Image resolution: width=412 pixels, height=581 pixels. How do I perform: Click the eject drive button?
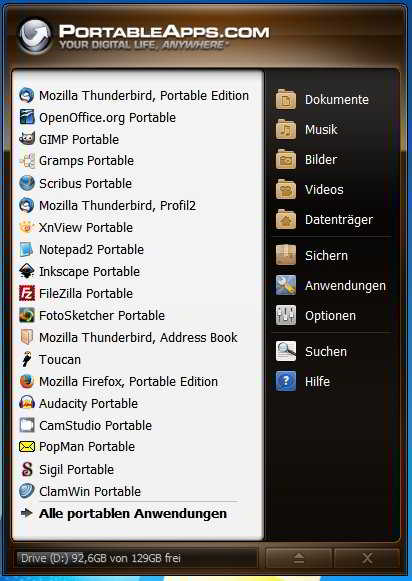[x=299, y=558]
